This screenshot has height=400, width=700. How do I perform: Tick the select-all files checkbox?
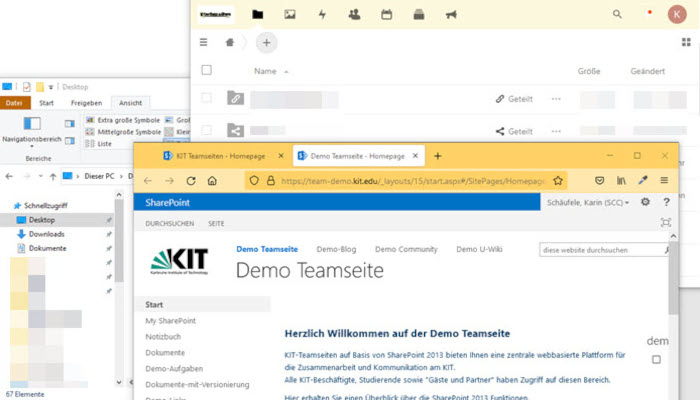(207, 71)
